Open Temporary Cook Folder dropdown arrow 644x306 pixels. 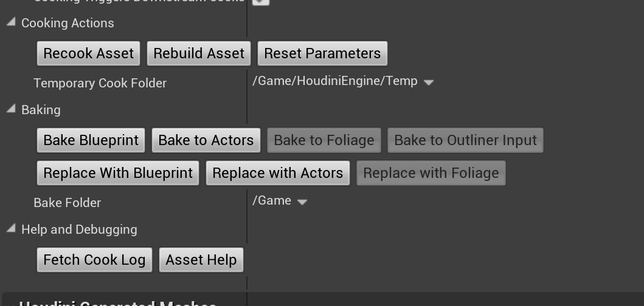tap(428, 83)
